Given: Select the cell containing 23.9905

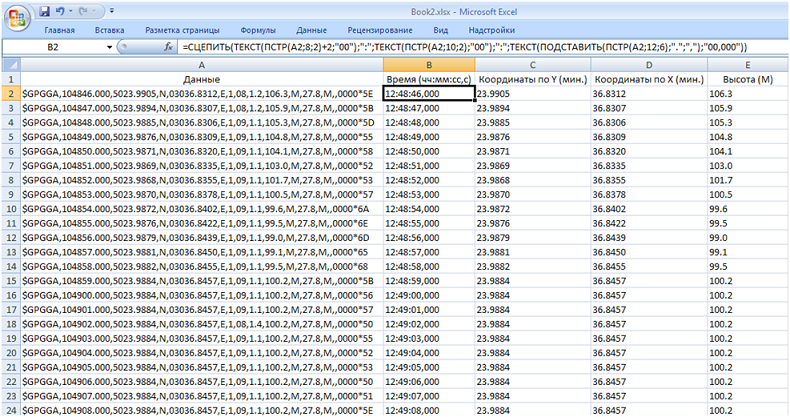Looking at the screenshot, I should (533, 94).
